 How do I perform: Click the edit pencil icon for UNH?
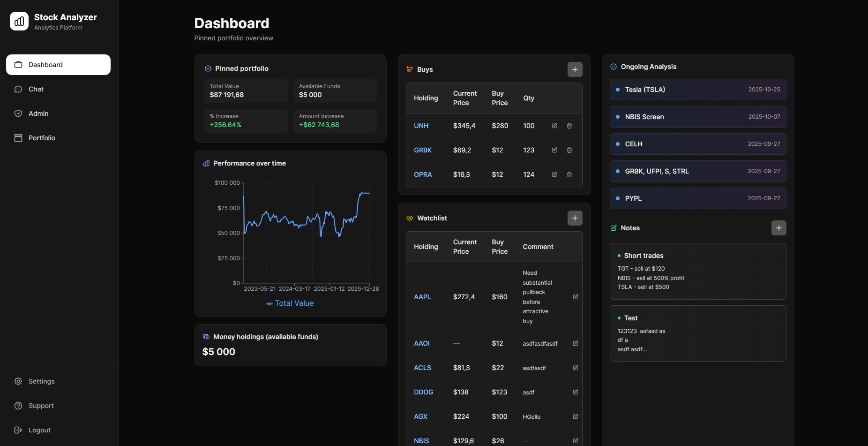pos(554,126)
